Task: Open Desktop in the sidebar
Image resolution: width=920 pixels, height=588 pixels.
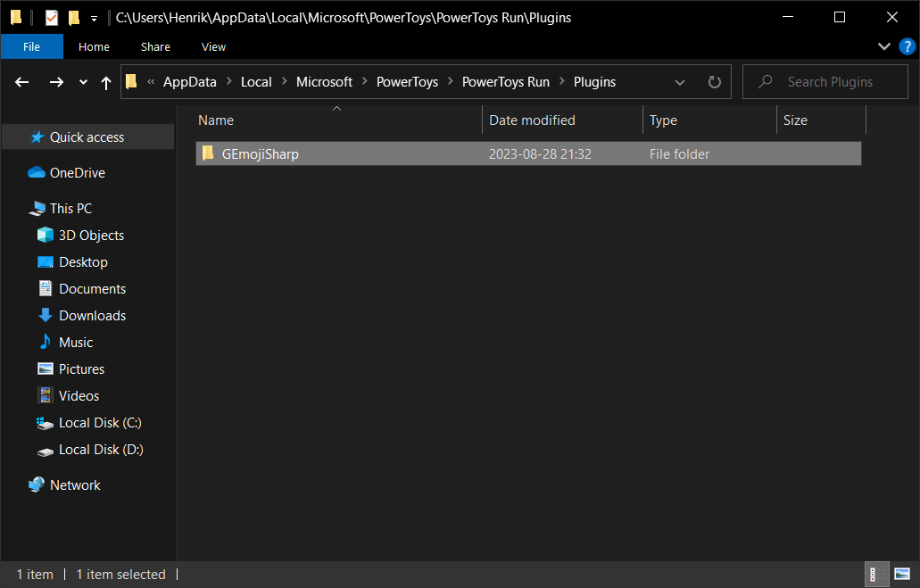Action: pos(83,262)
